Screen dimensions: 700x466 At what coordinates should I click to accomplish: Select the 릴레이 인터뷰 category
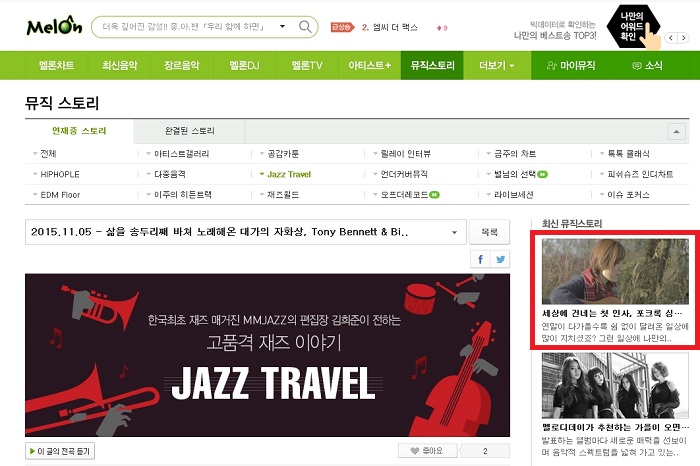(x=405, y=154)
